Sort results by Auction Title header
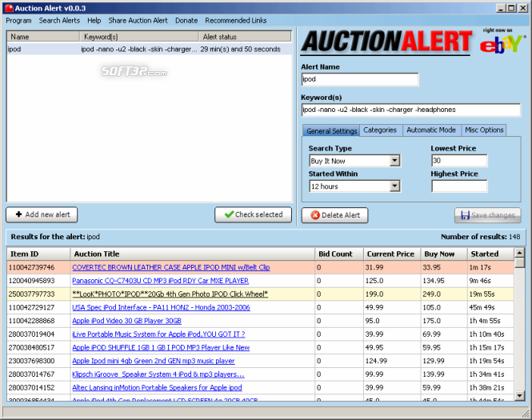The image size is (532, 420). click(x=192, y=254)
